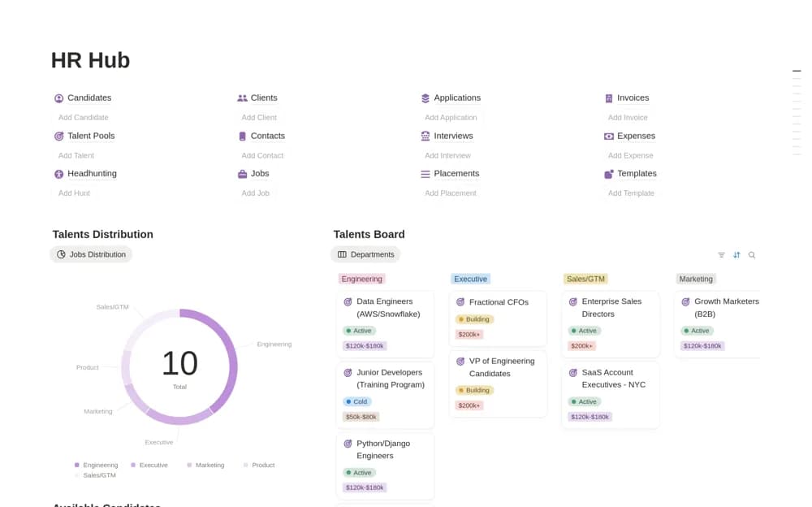Click the Clients people icon
812x507 pixels.
click(242, 98)
